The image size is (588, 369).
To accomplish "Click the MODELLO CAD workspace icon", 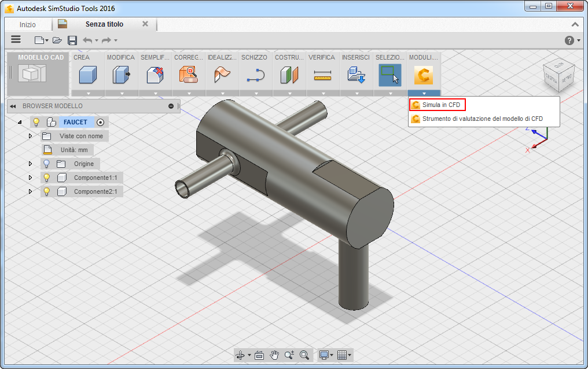I will tap(33, 73).
